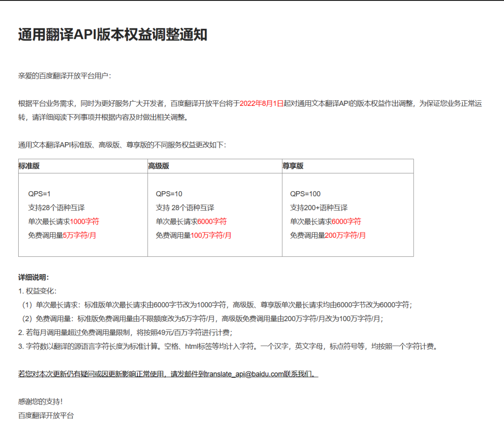The image size is (504, 427).
Task: Click 单次最长请求1000字符 text
Action: tap(63, 221)
